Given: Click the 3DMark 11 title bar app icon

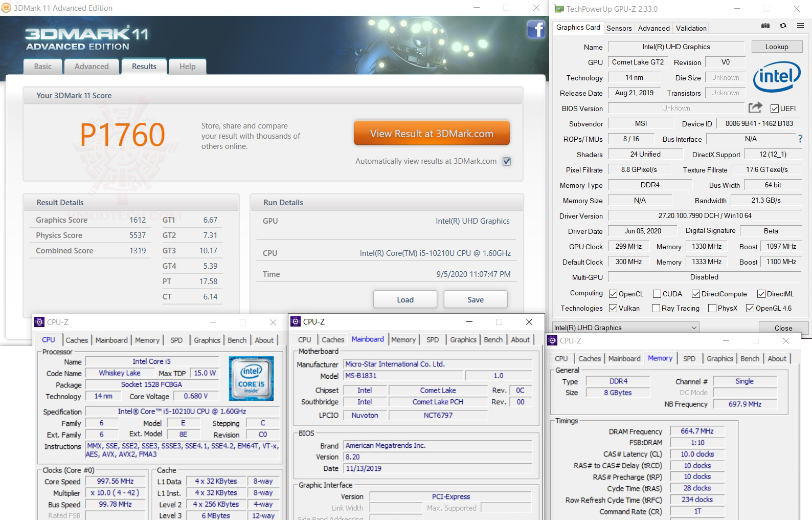Looking at the screenshot, I should coord(6,8).
